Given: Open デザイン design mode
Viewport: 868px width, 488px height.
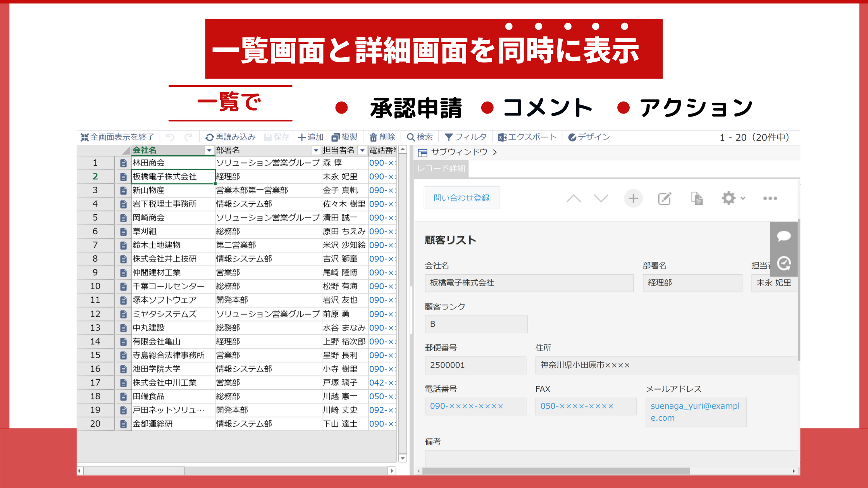Looking at the screenshot, I should pos(589,137).
